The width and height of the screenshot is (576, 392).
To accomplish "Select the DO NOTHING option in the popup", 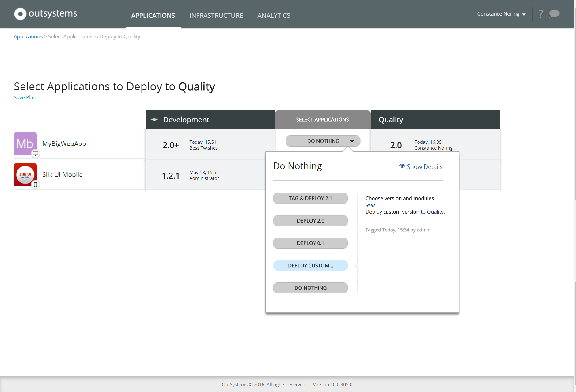I will [x=310, y=287].
